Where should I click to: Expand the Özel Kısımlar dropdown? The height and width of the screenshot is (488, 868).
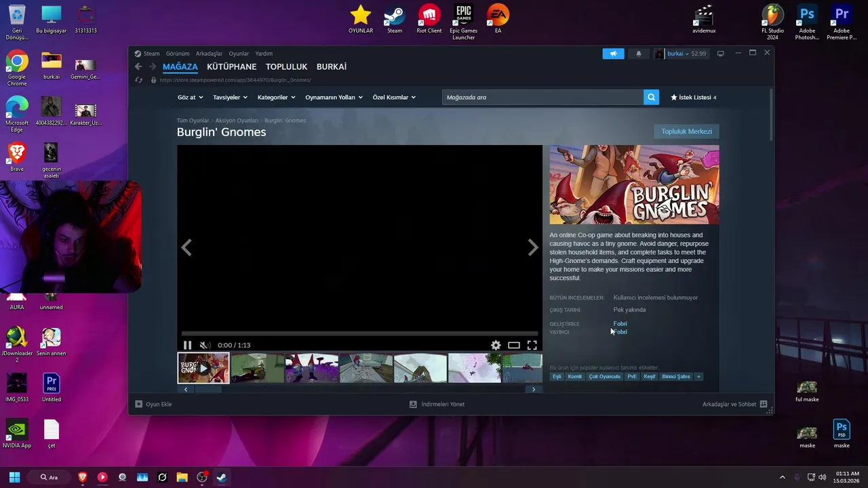tap(394, 97)
